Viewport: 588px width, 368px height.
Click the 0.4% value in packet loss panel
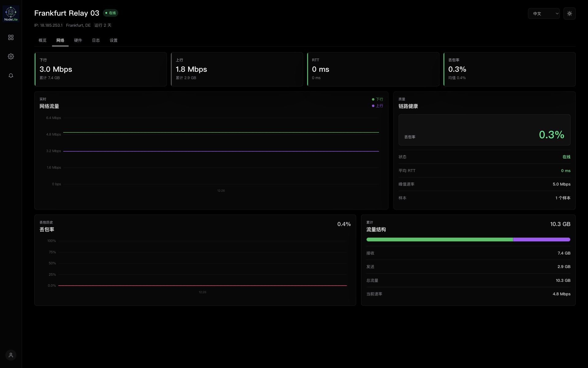344,224
